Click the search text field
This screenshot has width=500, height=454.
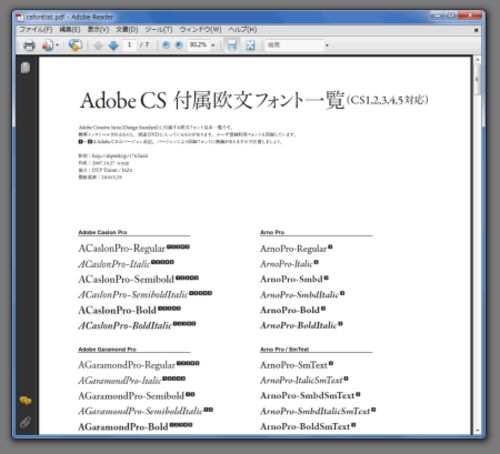295,45
